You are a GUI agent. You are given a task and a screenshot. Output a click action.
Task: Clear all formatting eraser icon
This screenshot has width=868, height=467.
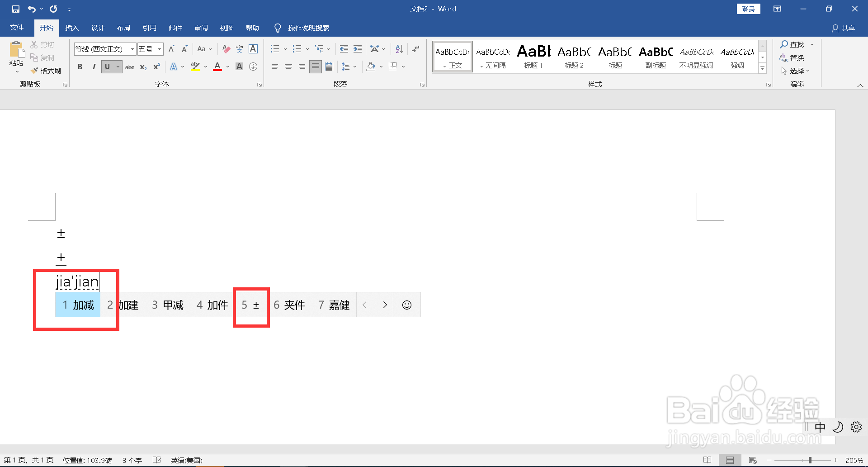(x=226, y=49)
